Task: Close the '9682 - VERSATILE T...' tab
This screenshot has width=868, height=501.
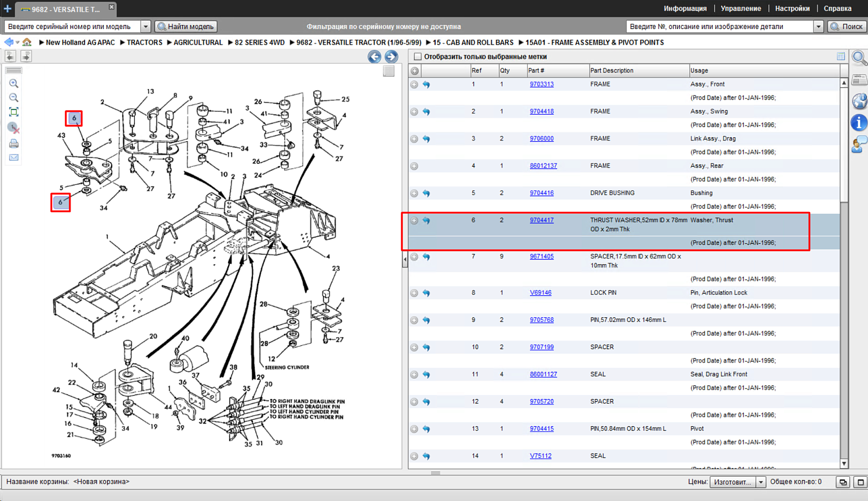Action: (112, 8)
